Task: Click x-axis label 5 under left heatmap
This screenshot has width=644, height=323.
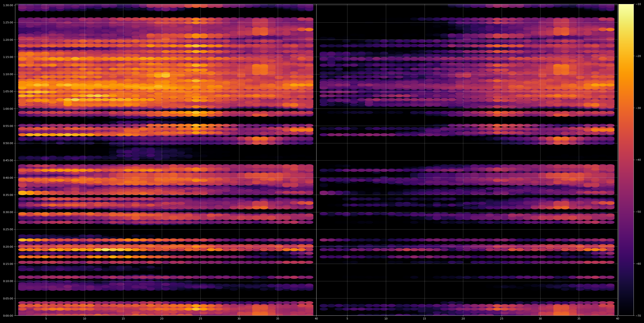Action: (x=46, y=319)
